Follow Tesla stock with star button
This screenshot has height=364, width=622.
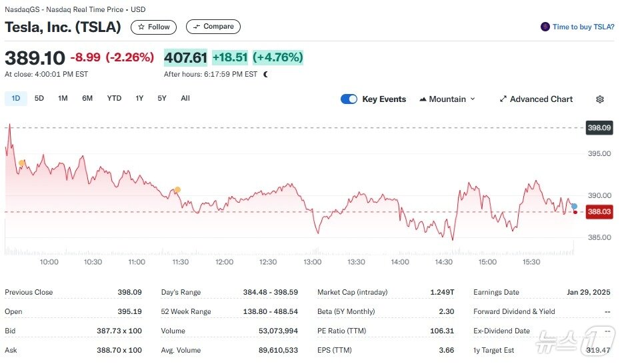click(x=153, y=27)
